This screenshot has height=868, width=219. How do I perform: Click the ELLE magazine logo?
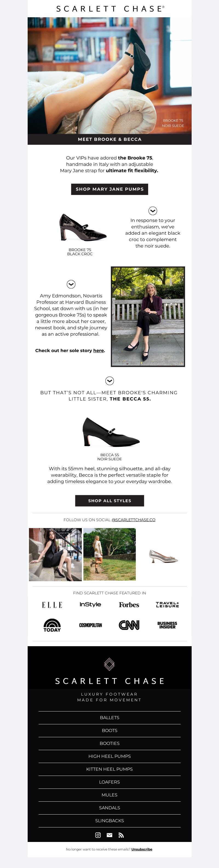52,605
